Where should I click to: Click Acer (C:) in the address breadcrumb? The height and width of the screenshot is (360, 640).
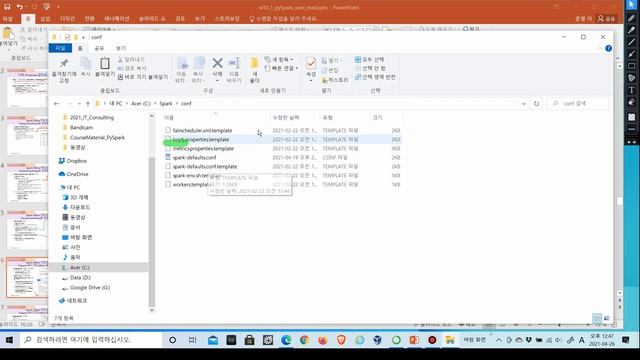coord(141,104)
